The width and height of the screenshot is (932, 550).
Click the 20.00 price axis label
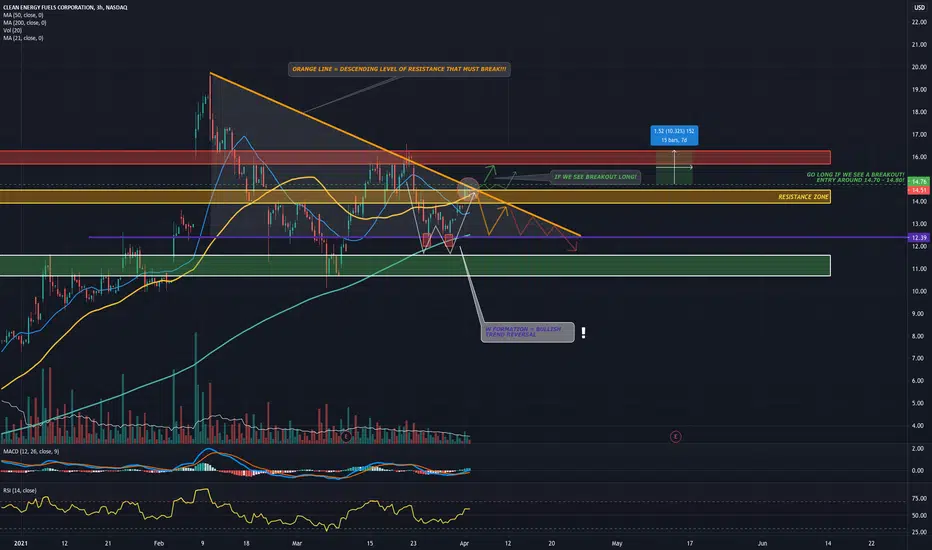click(920, 67)
